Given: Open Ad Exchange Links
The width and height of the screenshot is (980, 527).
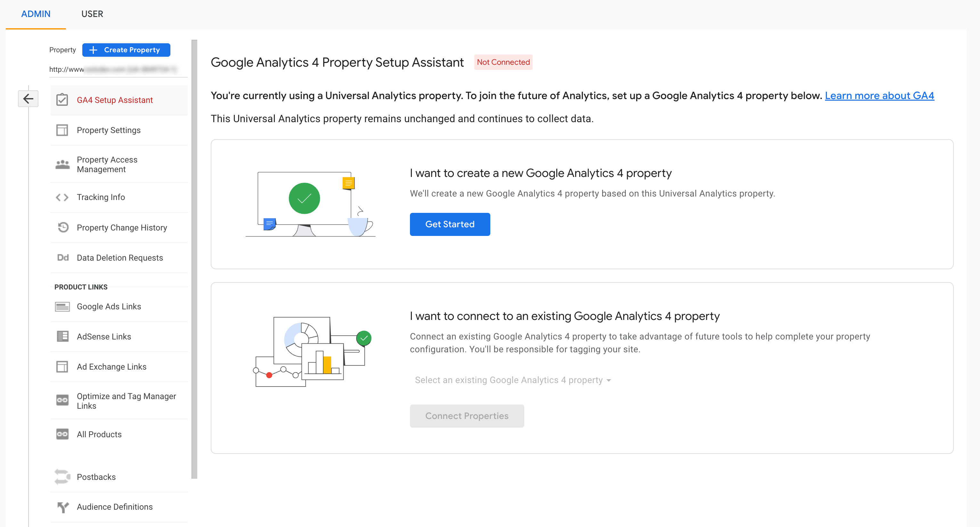Looking at the screenshot, I should pyautogui.click(x=119, y=367).
